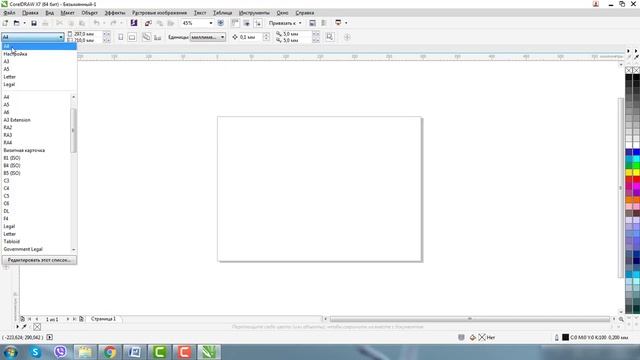Click the Export icon in the toolbar

(x=160, y=23)
